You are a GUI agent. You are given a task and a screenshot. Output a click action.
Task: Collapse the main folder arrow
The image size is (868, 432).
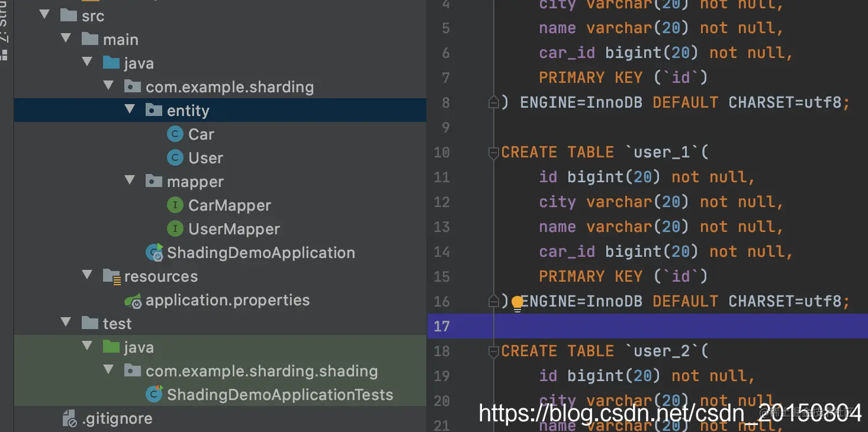[x=66, y=39]
